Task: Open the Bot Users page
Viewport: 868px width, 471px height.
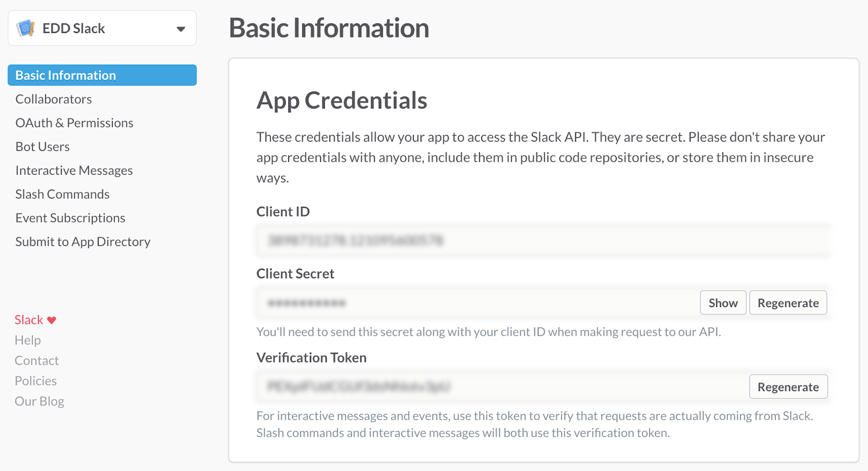Action: tap(43, 147)
